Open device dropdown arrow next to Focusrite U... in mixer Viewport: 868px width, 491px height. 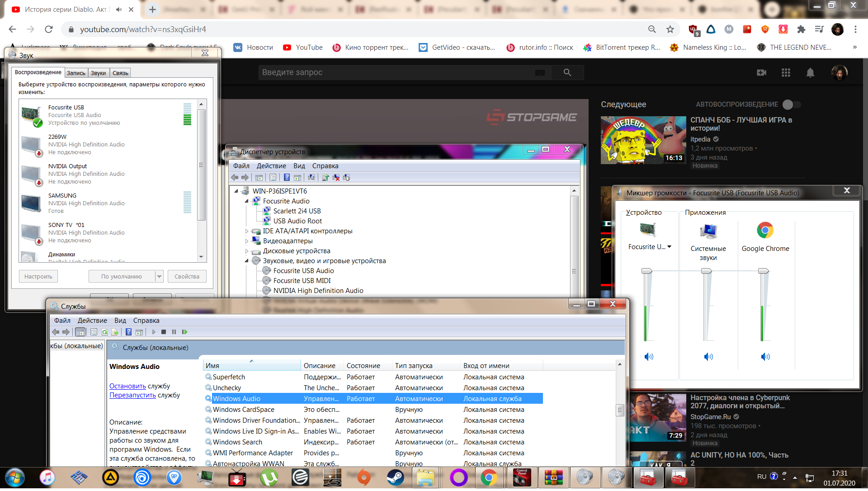(x=670, y=247)
